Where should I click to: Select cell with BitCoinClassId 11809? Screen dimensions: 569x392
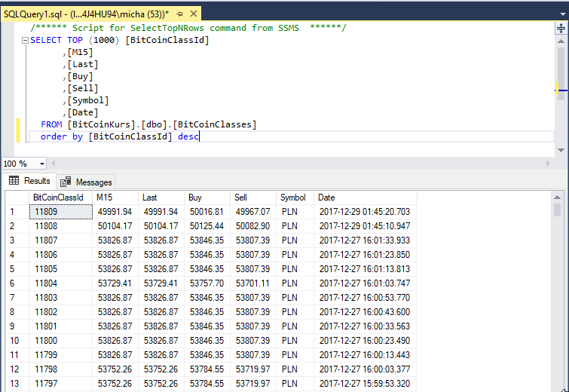pos(60,212)
